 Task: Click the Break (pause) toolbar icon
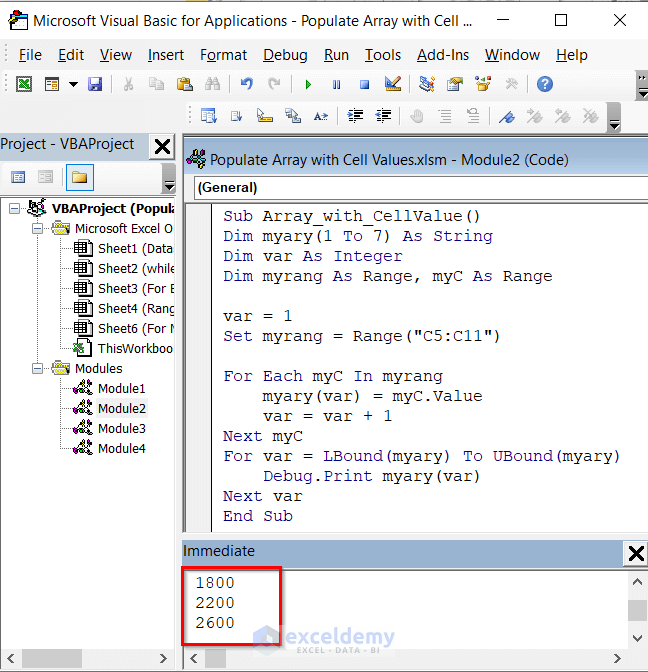(336, 85)
